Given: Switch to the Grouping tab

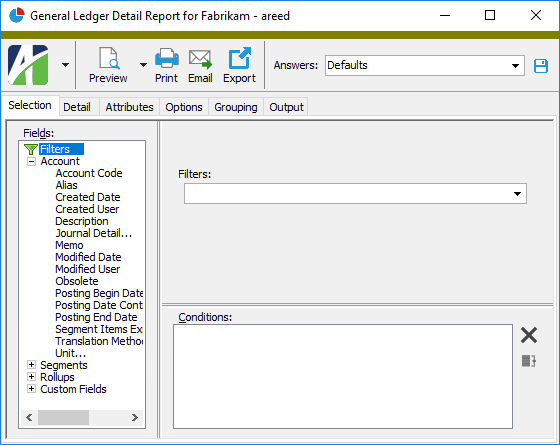Looking at the screenshot, I should pyautogui.click(x=236, y=107).
